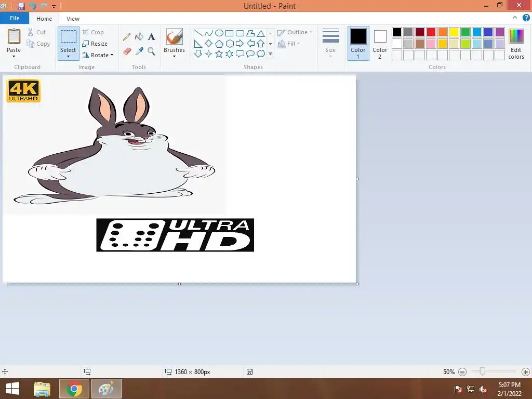The width and height of the screenshot is (532, 399).
Task: Choose the Rounded rectangle shape
Action: (240, 33)
